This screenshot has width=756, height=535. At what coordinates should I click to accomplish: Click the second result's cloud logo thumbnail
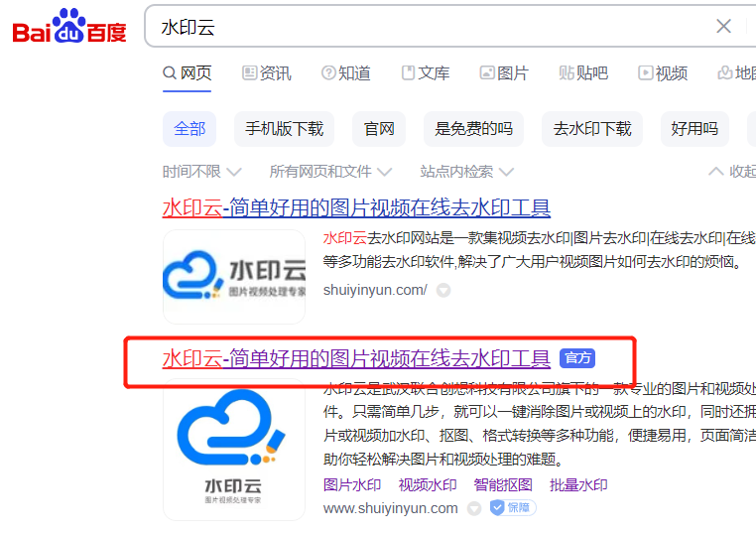coord(234,450)
